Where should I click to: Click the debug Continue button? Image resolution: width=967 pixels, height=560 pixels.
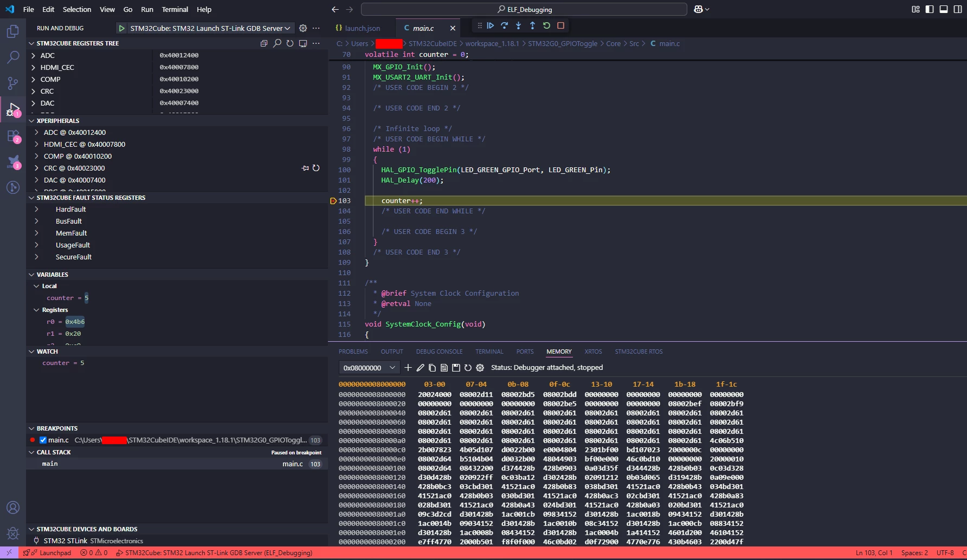pyautogui.click(x=491, y=25)
